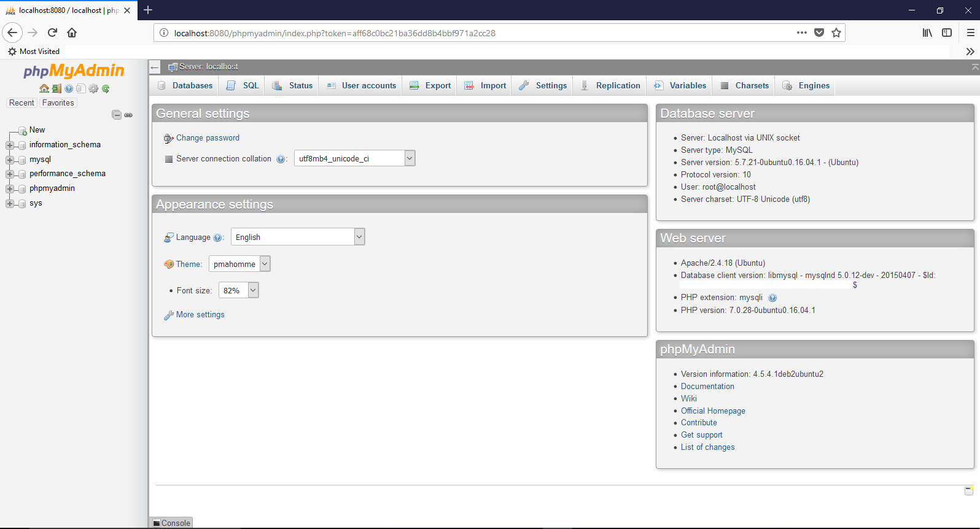Open the Language dropdown showing English
Image resolution: width=980 pixels, height=529 pixels.
click(298, 237)
